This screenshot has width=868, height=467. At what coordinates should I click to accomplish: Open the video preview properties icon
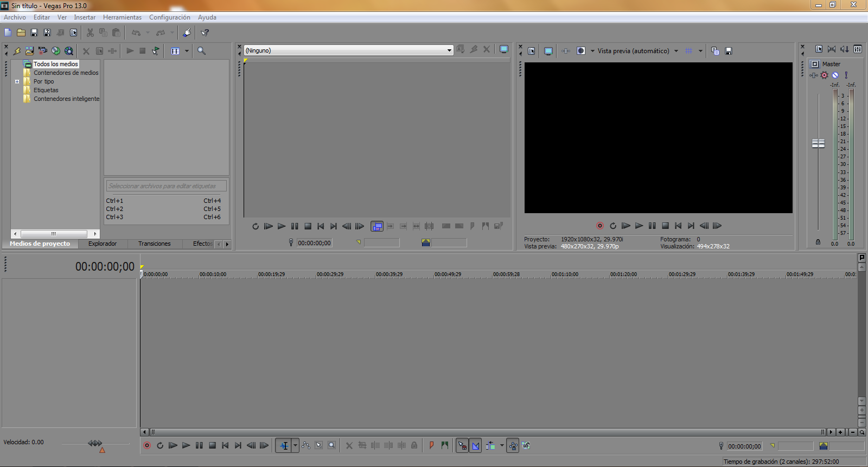point(532,51)
